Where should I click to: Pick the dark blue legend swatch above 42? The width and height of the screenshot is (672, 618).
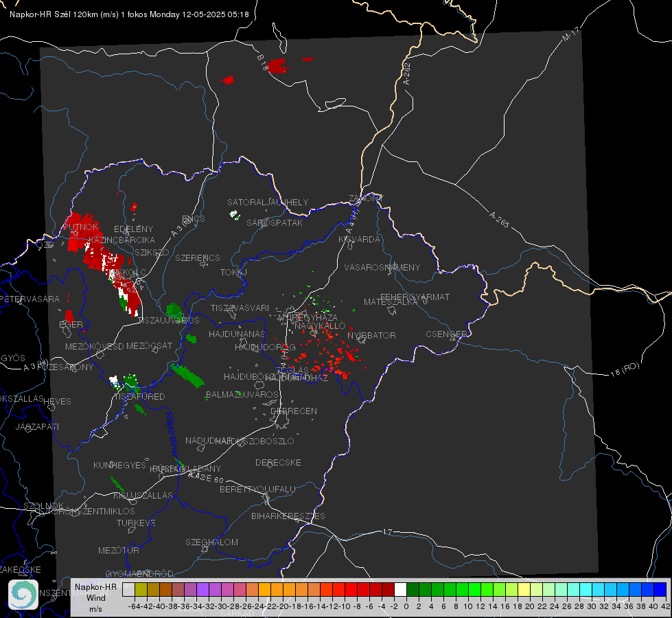pos(660,589)
